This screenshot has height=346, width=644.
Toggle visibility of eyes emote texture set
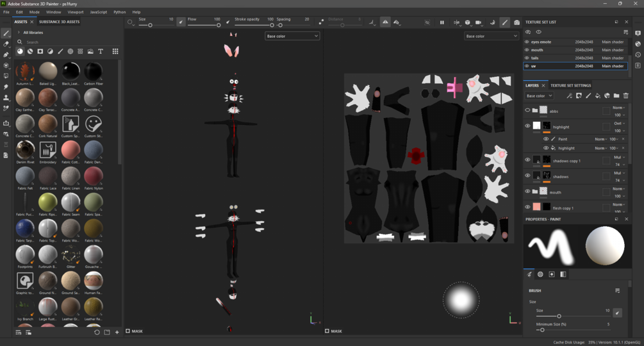[527, 42]
